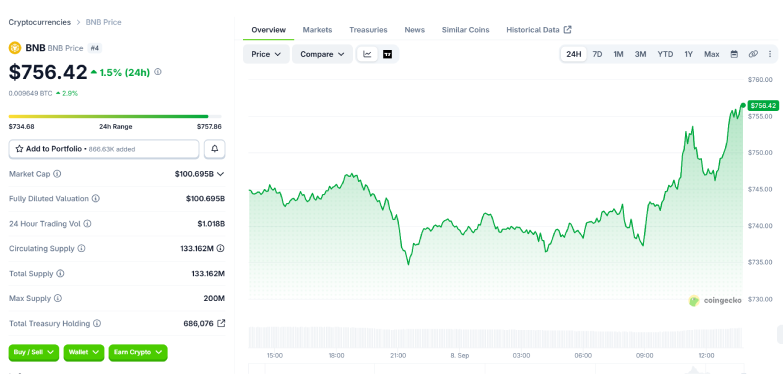Click info icon after 133.162M circulating value
Screen dimensions: 783x388
(x=220, y=248)
